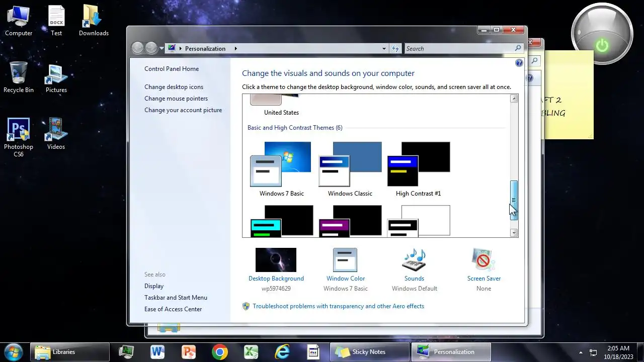The height and width of the screenshot is (362, 644).
Task: Launch the Photoshop CS6 desktop shortcut
Action: click(19, 137)
